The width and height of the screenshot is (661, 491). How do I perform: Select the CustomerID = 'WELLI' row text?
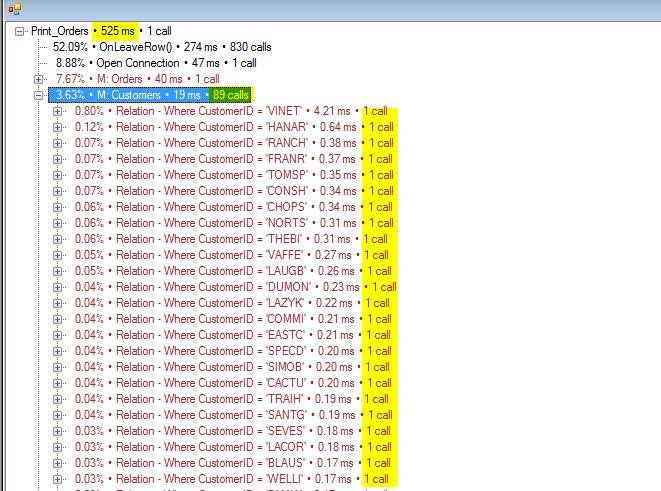[231, 480]
